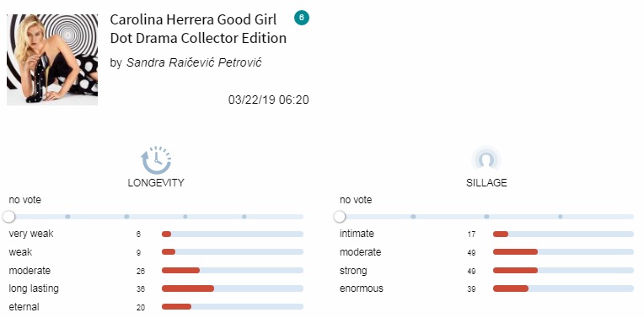Set longevity slider to second dot
644x318 pixels.
point(126,217)
